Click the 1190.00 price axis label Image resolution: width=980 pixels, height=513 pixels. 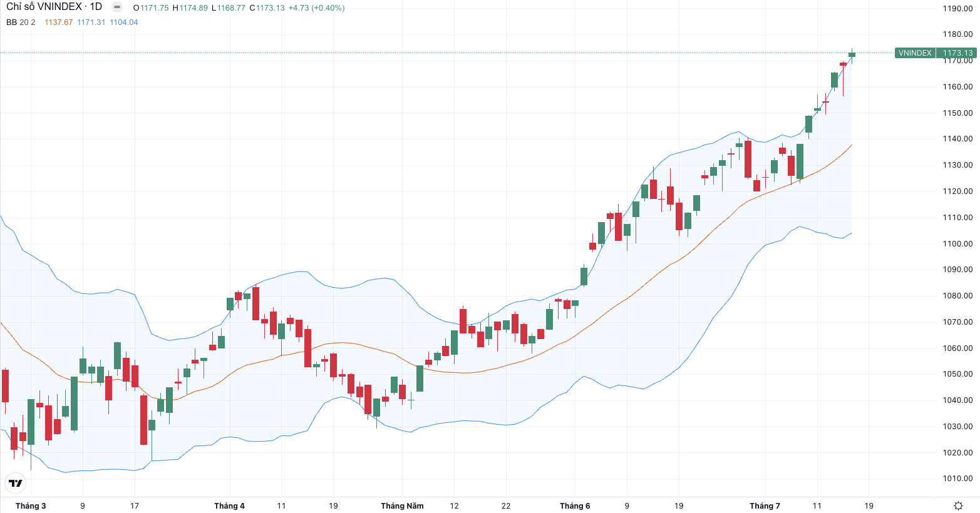957,9
